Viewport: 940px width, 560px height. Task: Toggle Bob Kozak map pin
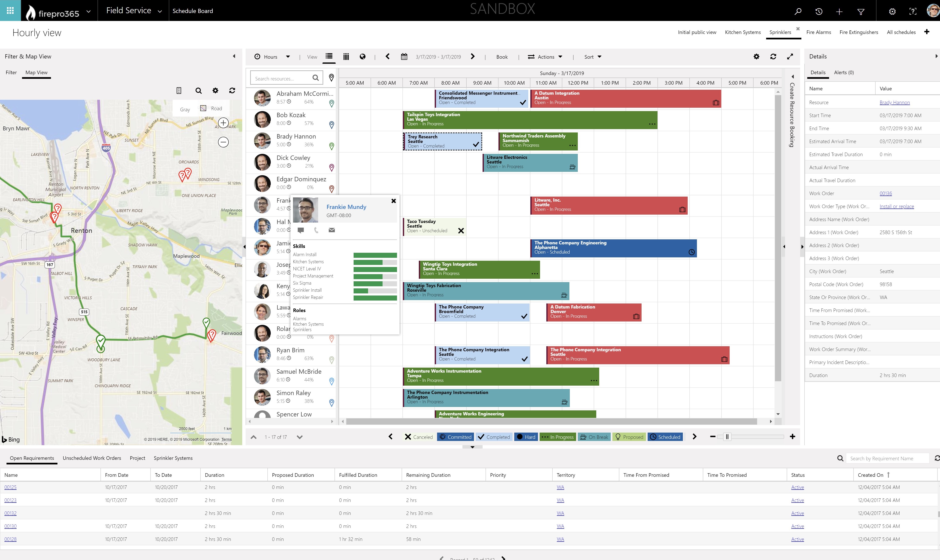click(x=331, y=124)
